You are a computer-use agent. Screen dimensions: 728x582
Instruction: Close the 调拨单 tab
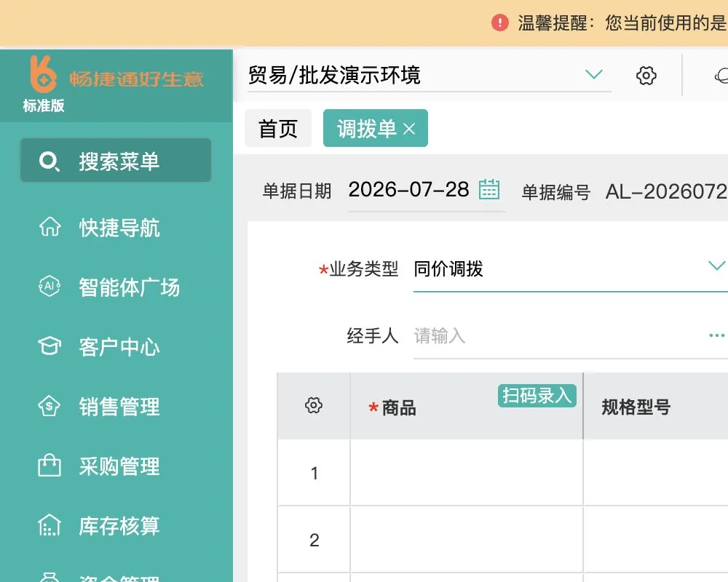click(409, 129)
